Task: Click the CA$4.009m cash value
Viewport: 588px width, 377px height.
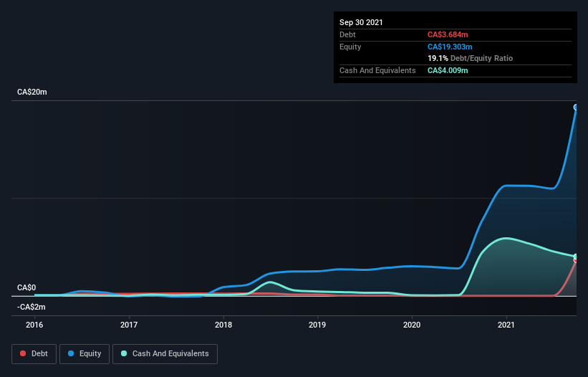Action: coord(448,70)
